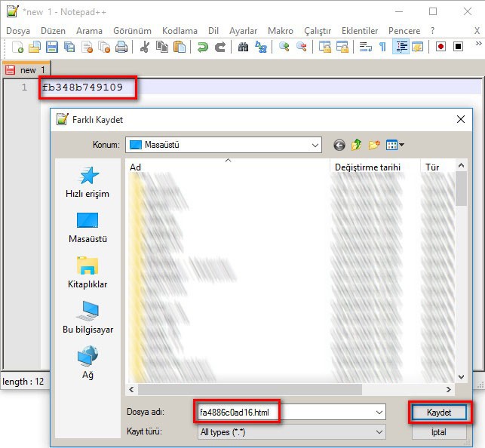Start macro recording with red dot
The height and width of the screenshot is (448, 485).
pyautogui.click(x=440, y=47)
